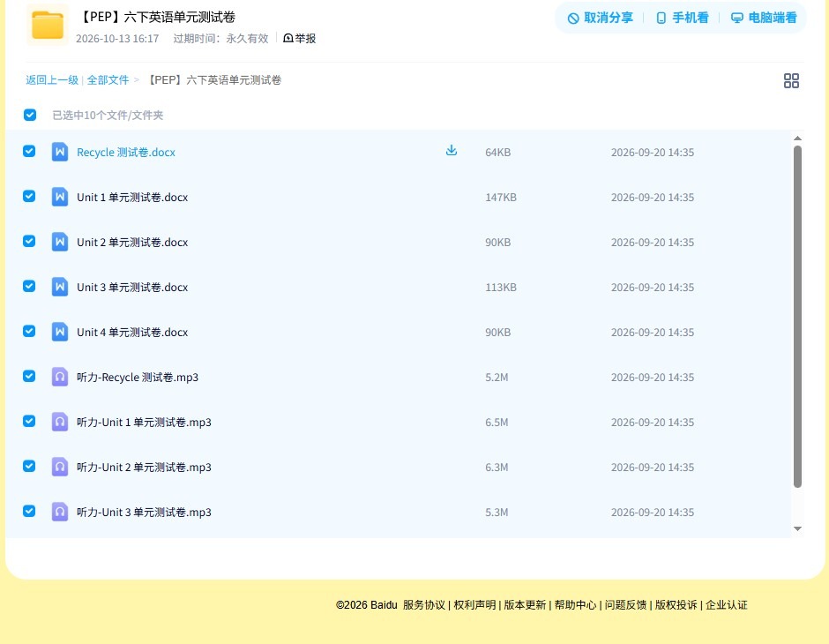Viewport: 829px width, 644px height.
Task: Uncheck 听力-Unit 1 单元测试卷.mp3 checkbox
Action: (29, 421)
